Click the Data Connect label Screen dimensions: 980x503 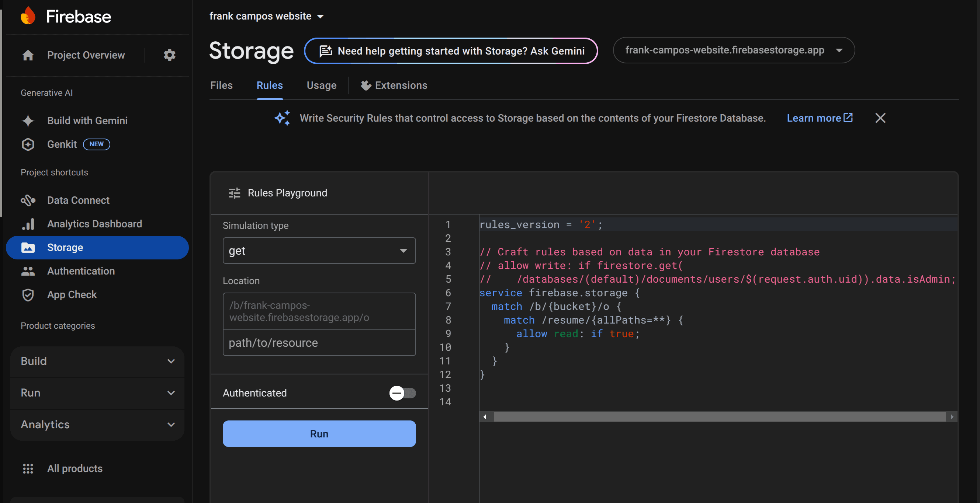tap(78, 200)
